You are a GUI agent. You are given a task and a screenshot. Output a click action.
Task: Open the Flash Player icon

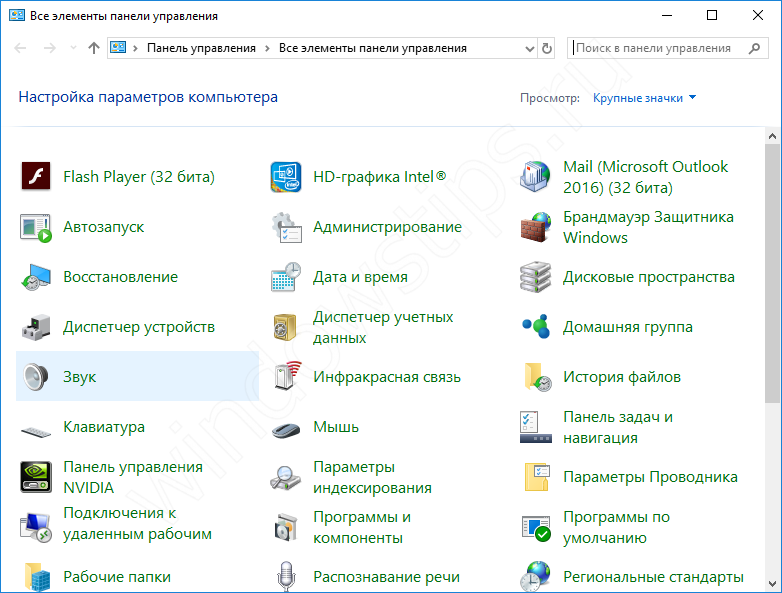[36, 177]
